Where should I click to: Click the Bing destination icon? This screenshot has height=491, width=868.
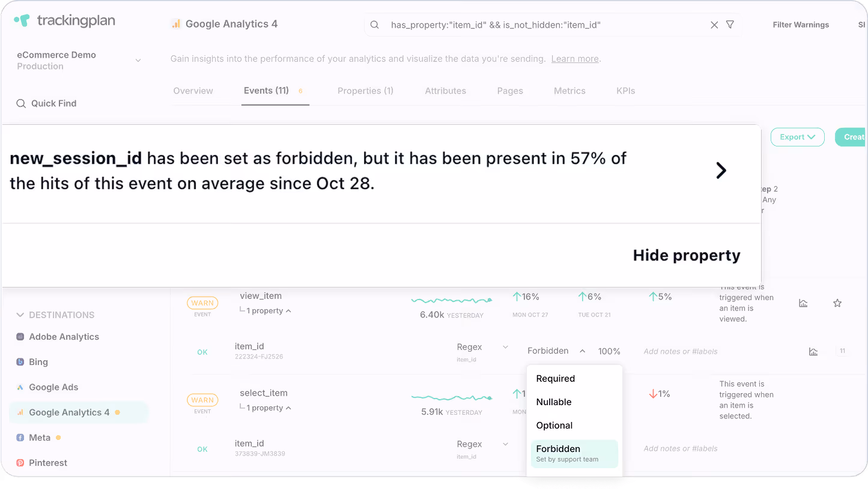pyautogui.click(x=20, y=362)
